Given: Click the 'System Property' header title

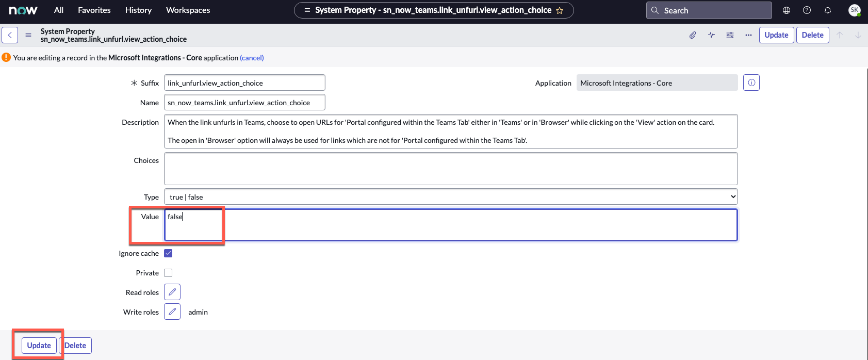Looking at the screenshot, I should [68, 31].
